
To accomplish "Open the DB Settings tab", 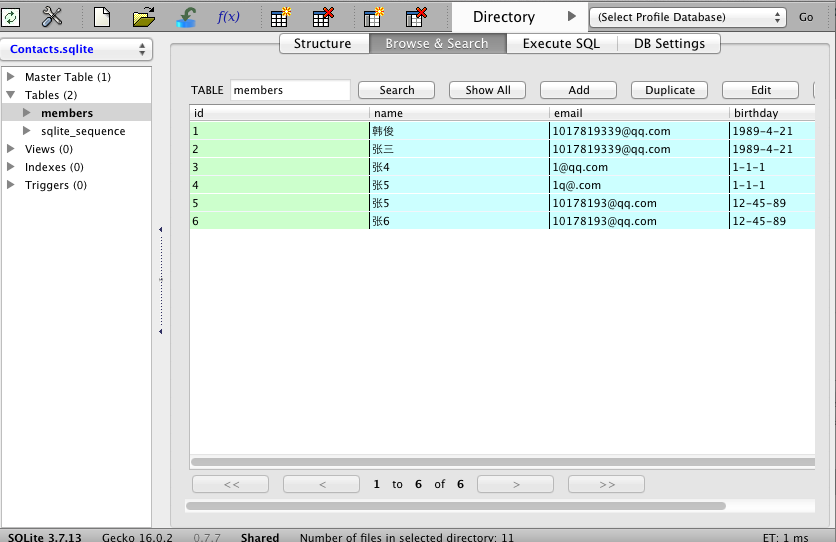I will pyautogui.click(x=669, y=43).
